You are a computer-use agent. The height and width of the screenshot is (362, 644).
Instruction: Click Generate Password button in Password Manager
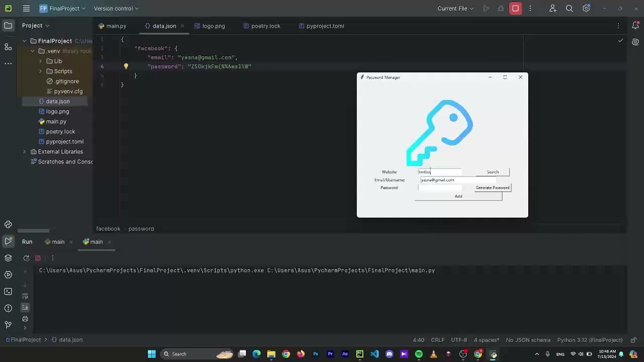pos(493,188)
